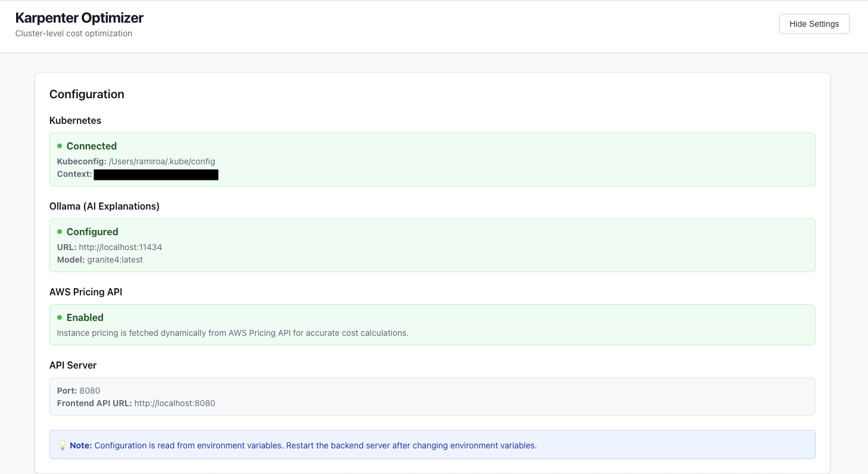Click the AWS Pricing API heading

86,292
